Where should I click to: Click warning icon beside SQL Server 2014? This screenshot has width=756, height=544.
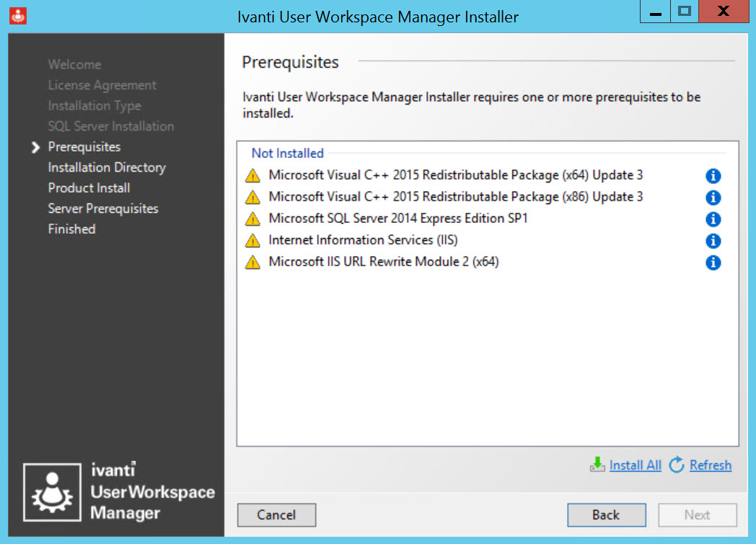(252, 219)
